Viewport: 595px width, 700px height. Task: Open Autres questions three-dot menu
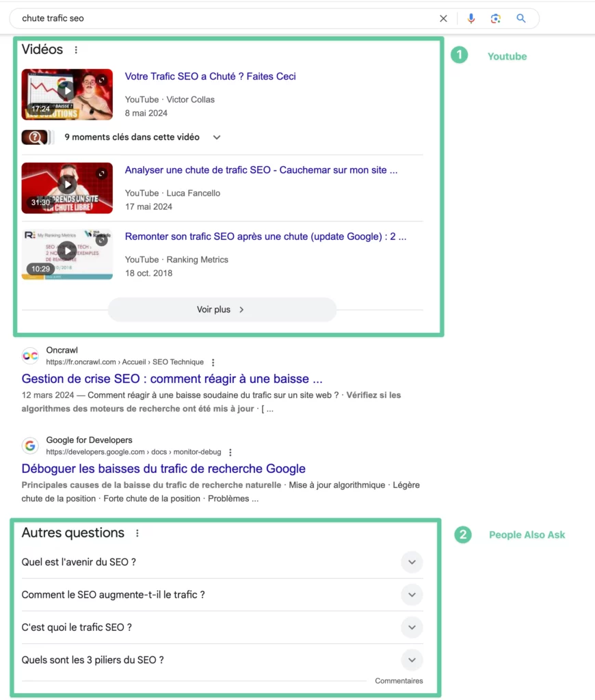(137, 533)
